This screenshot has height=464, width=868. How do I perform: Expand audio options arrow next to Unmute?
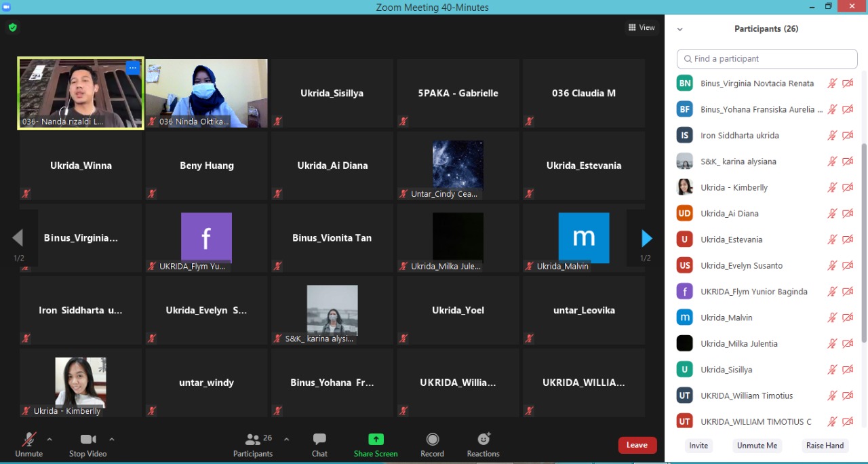(x=50, y=440)
